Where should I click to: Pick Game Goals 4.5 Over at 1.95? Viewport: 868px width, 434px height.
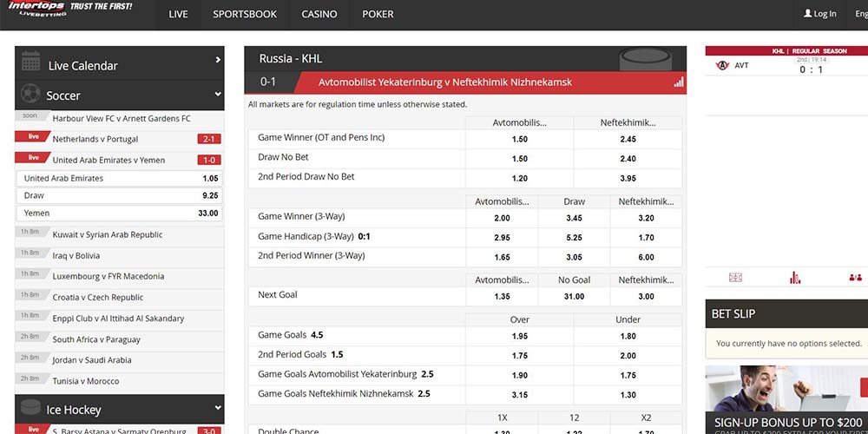pyautogui.click(x=519, y=336)
